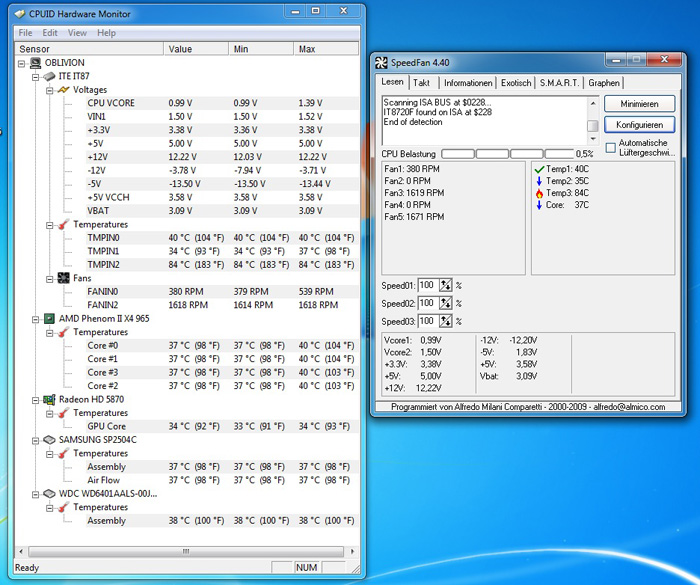Click the Min column header
The width and height of the screenshot is (700, 585).
coord(262,49)
